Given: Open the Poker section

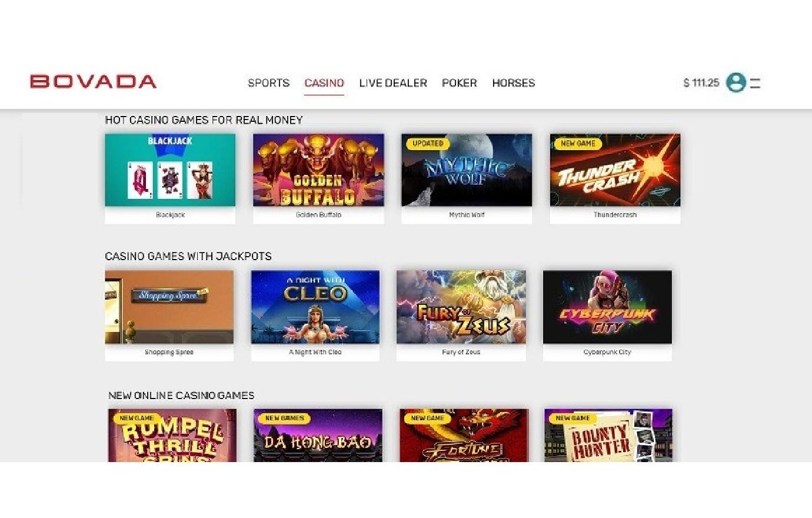Looking at the screenshot, I should coord(460,83).
